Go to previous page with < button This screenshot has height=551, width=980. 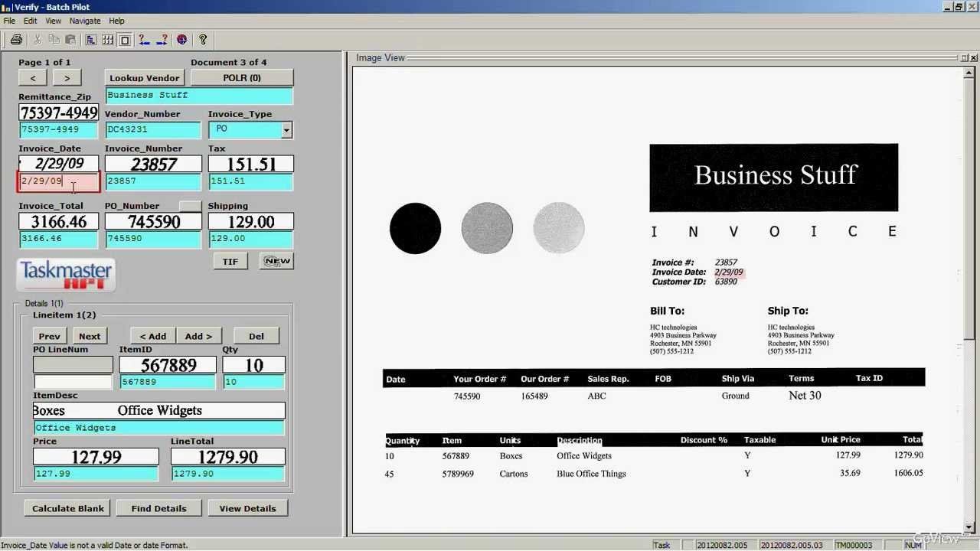coord(33,77)
